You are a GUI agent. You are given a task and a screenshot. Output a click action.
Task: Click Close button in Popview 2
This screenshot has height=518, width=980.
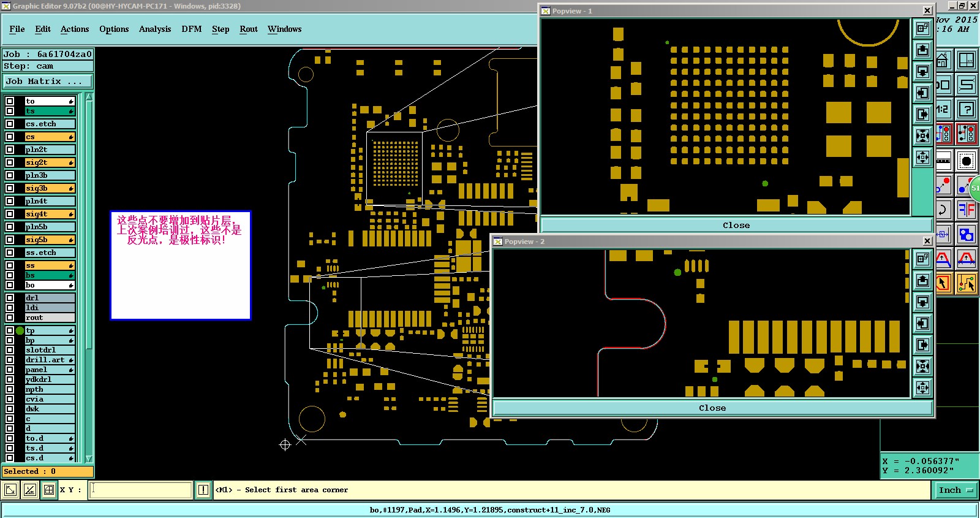coord(712,408)
